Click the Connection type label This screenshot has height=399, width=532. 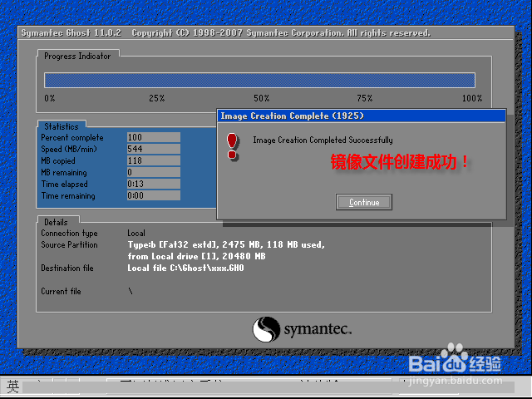[x=69, y=233]
